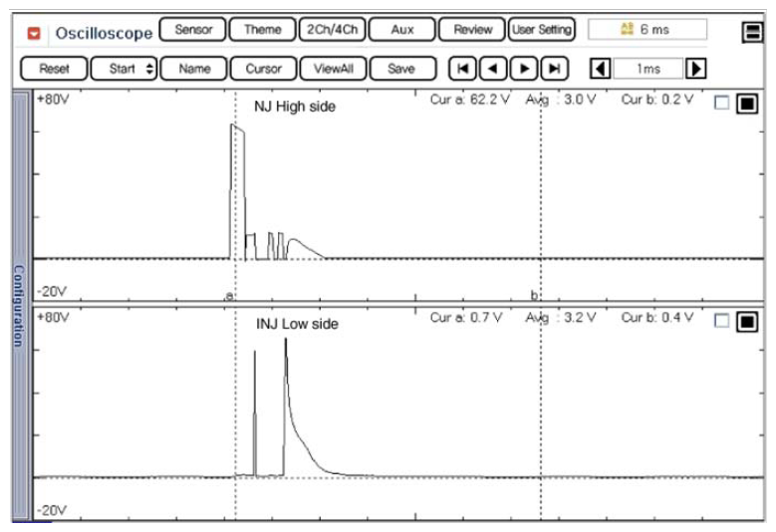Click the top-right panel layout icon
The image size is (776, 532).
pos(752,33)
